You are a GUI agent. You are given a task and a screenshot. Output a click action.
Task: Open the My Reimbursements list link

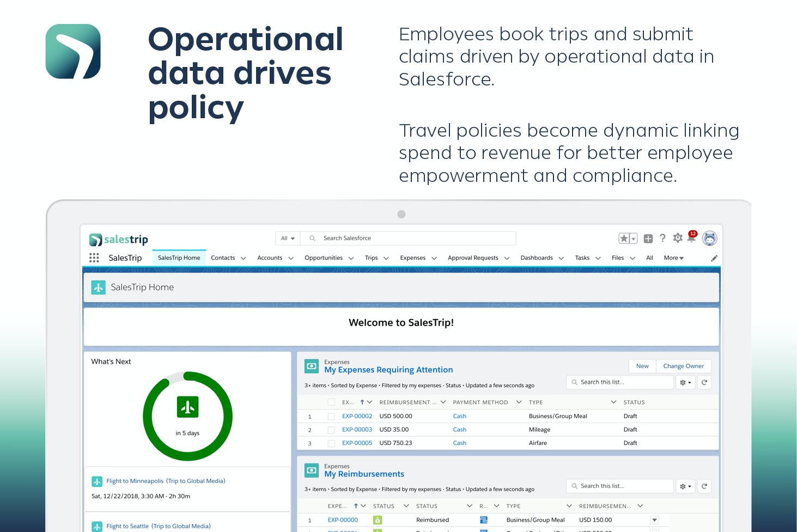click(364, 474)
